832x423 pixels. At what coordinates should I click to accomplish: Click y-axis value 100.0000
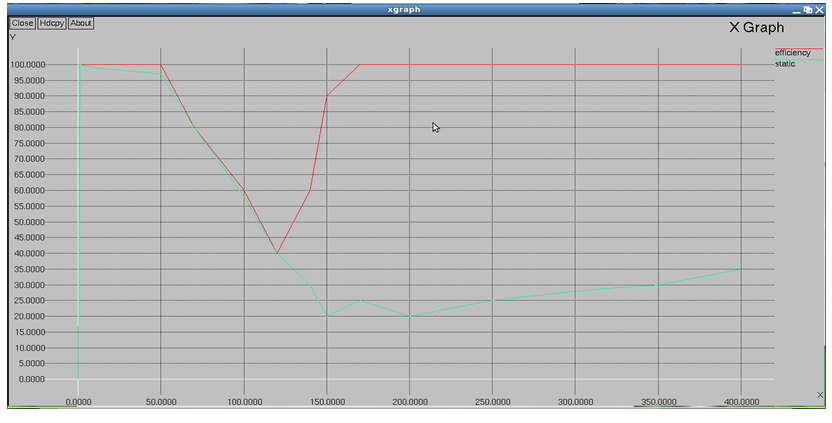[x=27, y=65]
